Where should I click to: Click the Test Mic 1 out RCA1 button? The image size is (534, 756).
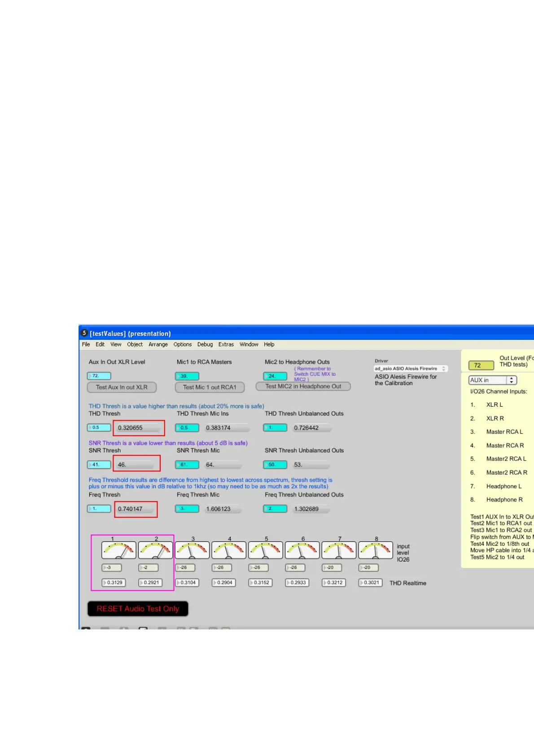coord(210,387)
